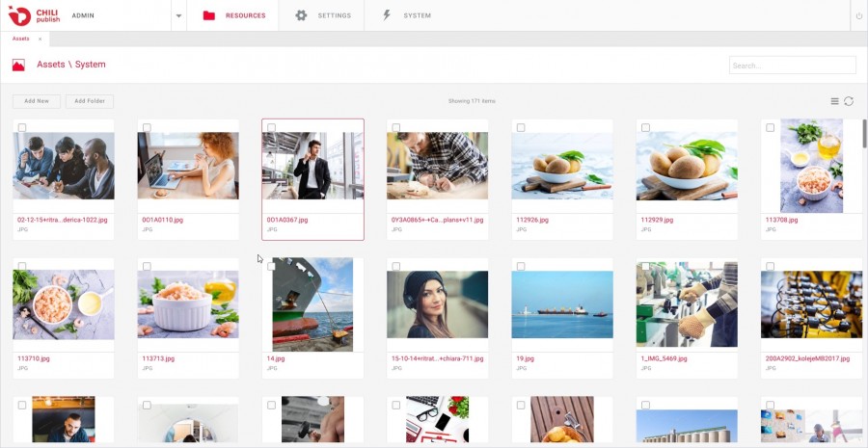
Task: Check the 113713.jpg checkbox
Action: [147, 267]
